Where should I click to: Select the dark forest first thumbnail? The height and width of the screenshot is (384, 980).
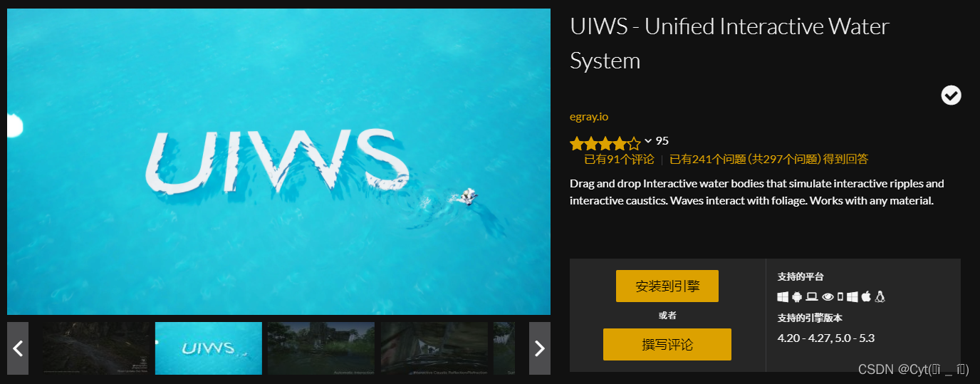pos(96,348)
